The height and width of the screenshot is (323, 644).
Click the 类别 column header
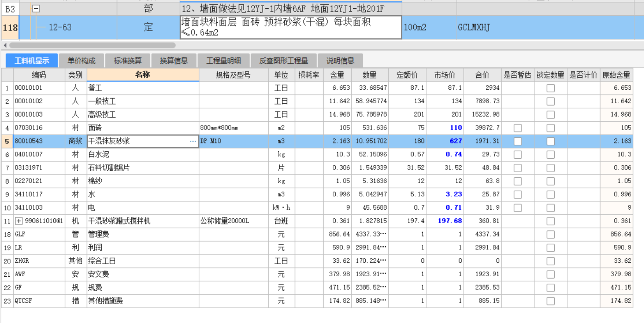pyautogui.click(x=76, y=75)
